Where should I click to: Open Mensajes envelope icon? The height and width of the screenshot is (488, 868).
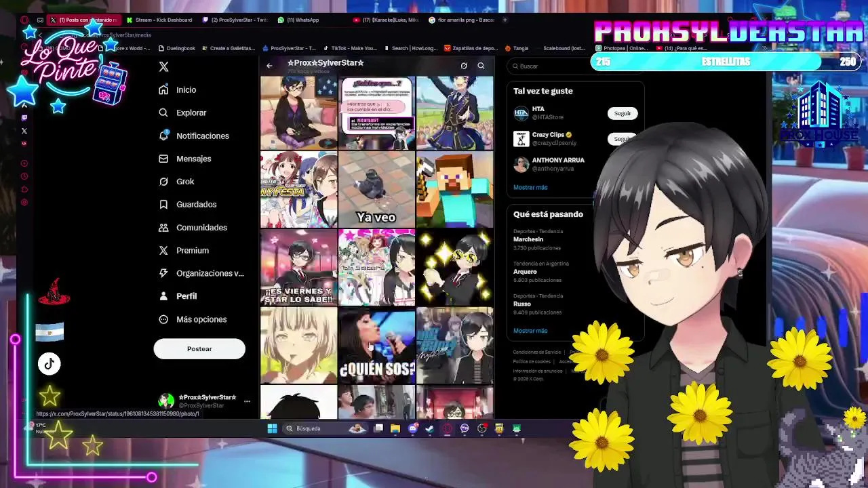(x=163, y=159)
